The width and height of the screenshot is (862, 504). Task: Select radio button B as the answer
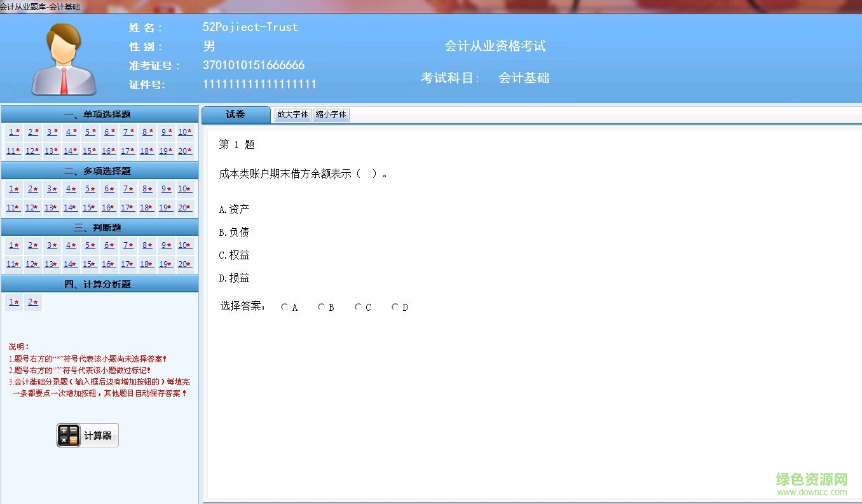click(x=321, y=306)
